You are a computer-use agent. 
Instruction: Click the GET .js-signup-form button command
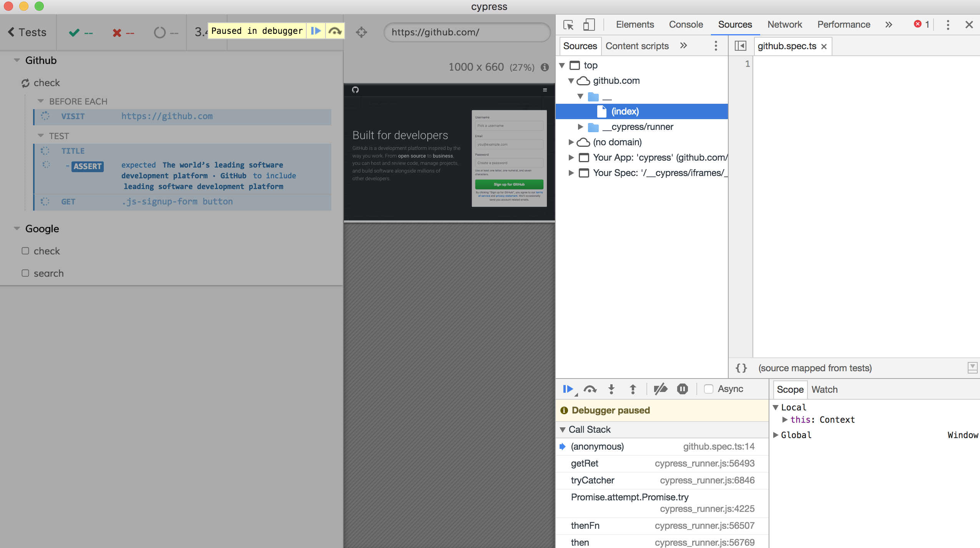point(183,202)
